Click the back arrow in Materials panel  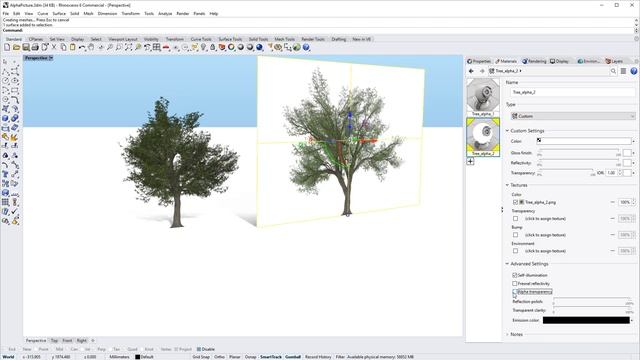click(471, 71)
